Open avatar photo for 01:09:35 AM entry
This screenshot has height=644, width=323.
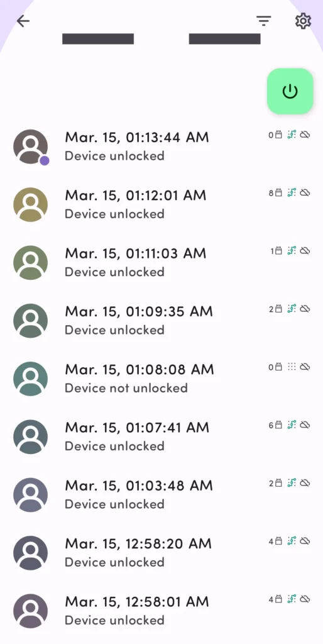pos(30,321)
